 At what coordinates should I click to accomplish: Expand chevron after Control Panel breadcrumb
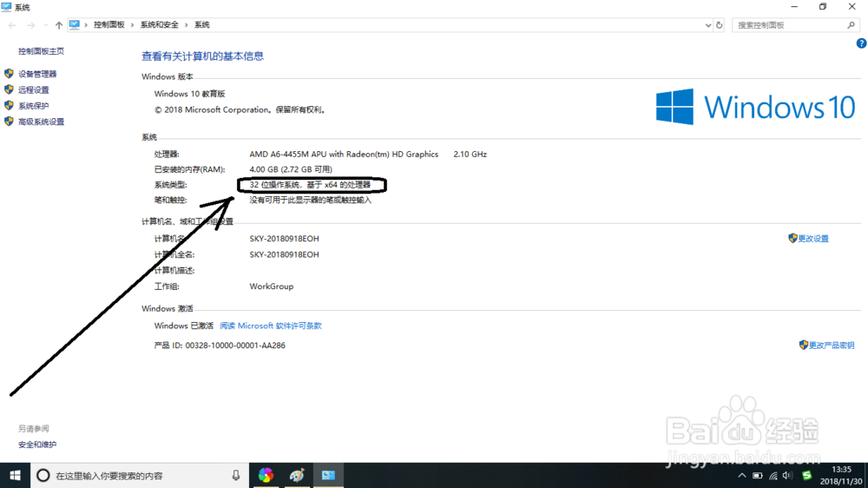(132, 25)
